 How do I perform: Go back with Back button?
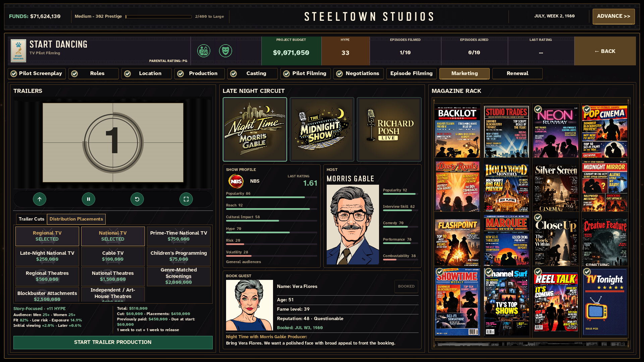605,51
